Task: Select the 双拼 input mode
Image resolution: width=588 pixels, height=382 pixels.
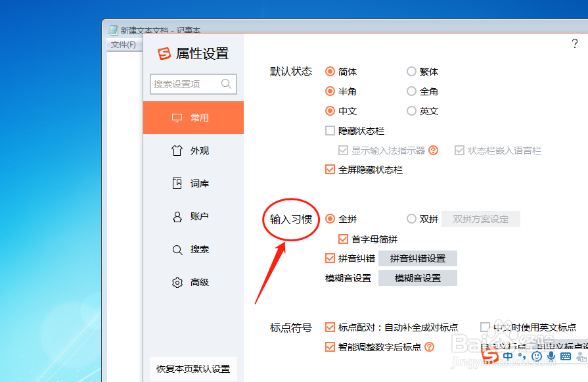Action: coord(411,219)
